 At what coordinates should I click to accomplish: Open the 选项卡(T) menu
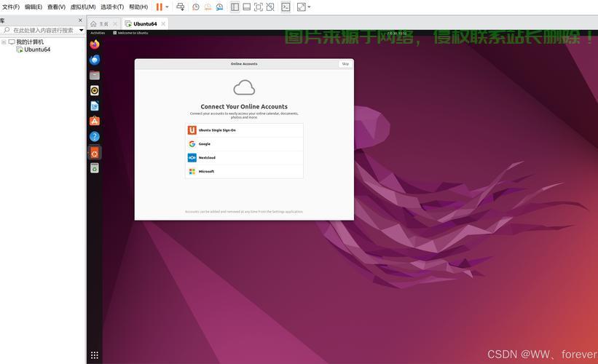[x=112, y=7]
